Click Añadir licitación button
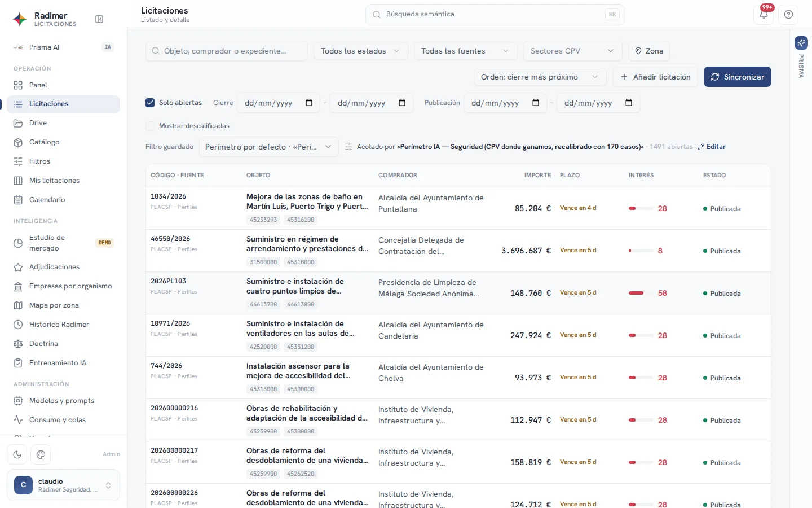Screen dimensions: 812x508 tap(655, 77)
